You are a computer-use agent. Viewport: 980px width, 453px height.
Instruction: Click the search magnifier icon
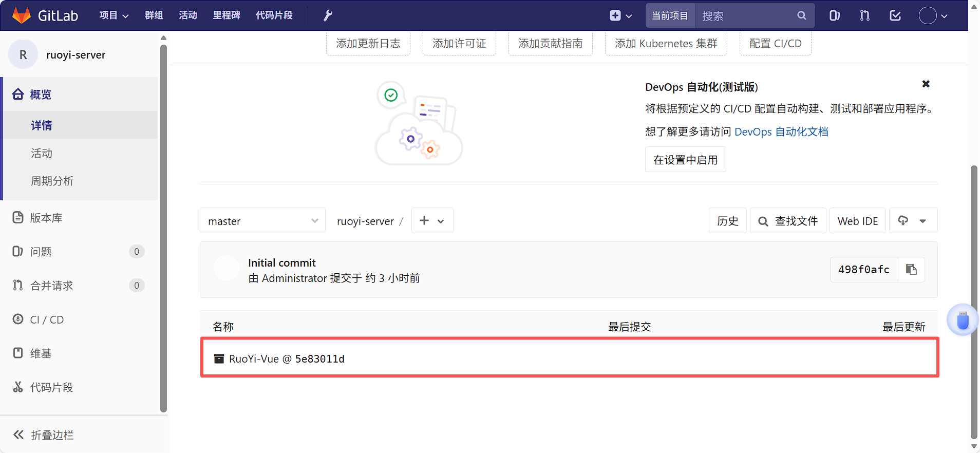(x=802, y=15)
